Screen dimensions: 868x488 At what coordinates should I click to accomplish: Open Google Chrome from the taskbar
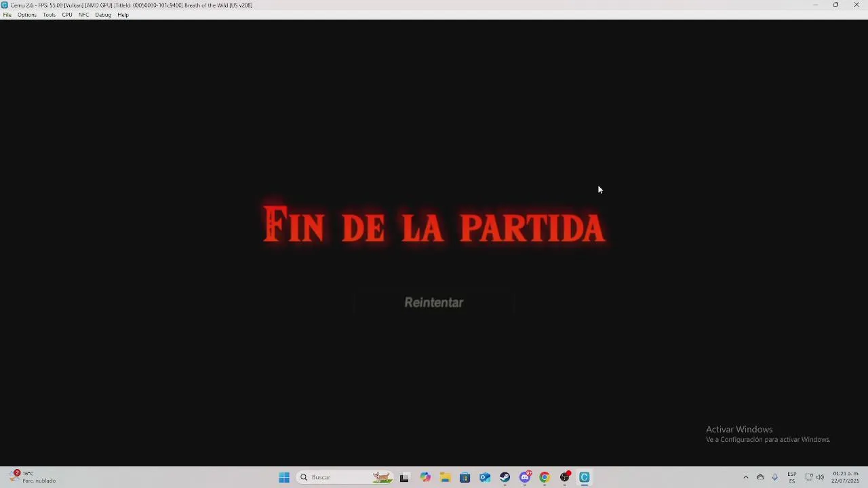(545, 477)
